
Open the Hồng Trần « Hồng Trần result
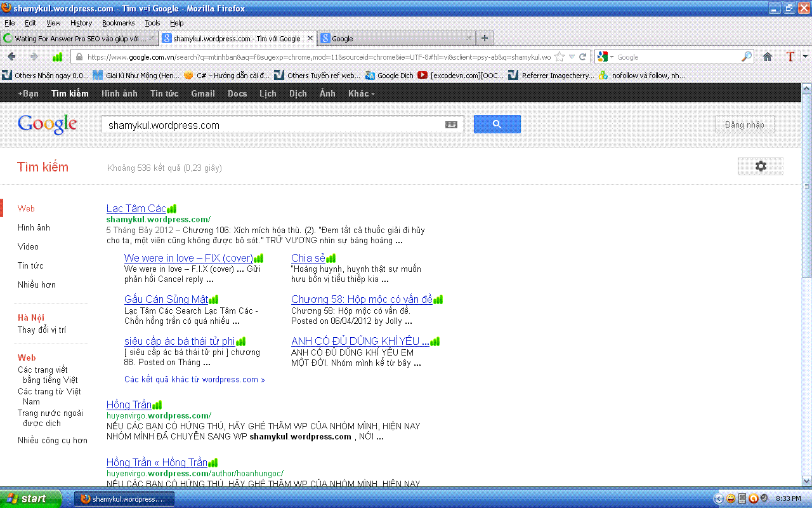coord(157,462)
